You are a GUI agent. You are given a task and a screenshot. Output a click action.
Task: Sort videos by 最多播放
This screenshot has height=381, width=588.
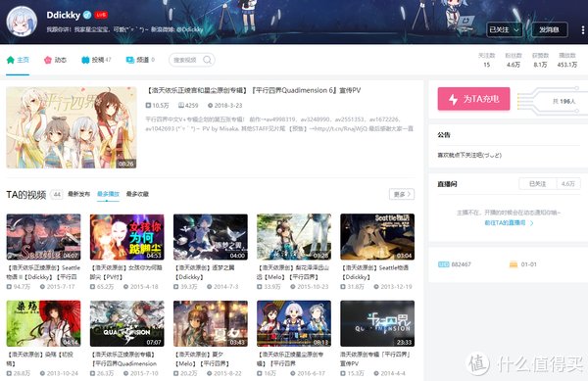pyautogui.click(x=108, y=194)
